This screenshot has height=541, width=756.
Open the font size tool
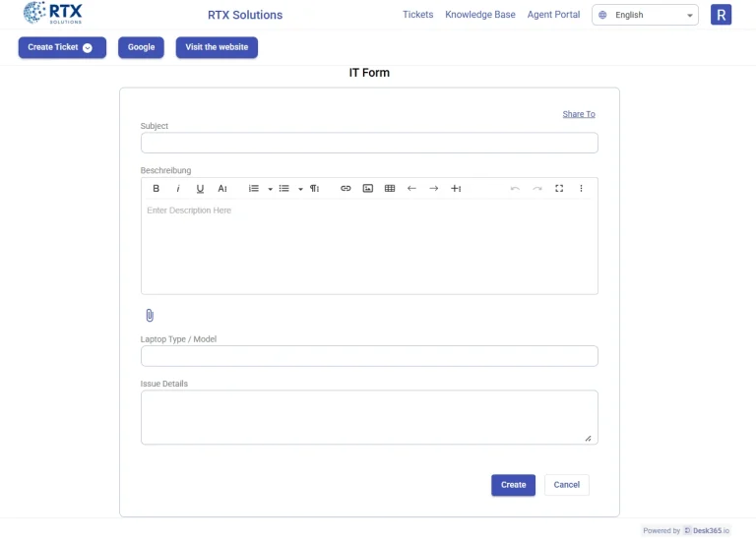pos(222,188)
